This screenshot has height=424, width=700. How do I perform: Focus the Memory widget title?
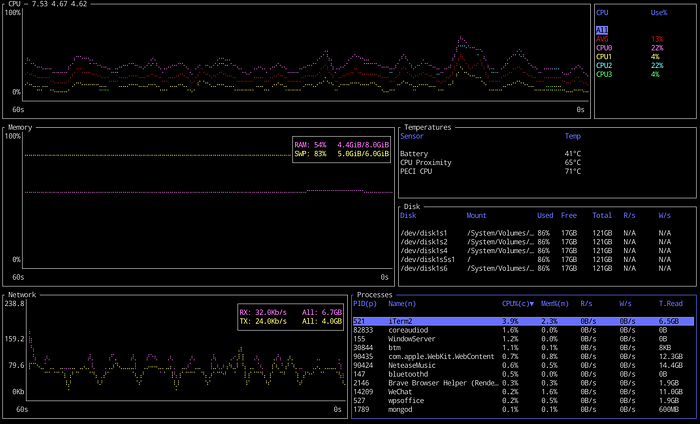pyautogui.click(x=20, y=128)
